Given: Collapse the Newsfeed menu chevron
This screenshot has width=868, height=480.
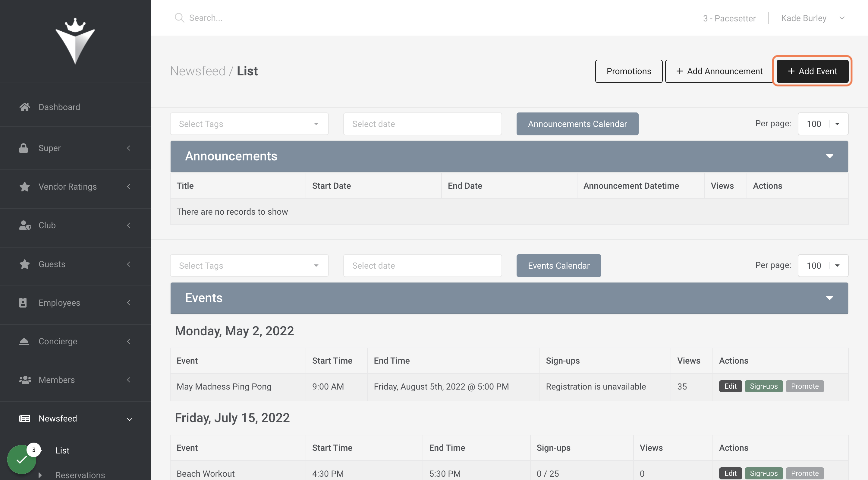Looking at the screenshot, I should (129, 419).
